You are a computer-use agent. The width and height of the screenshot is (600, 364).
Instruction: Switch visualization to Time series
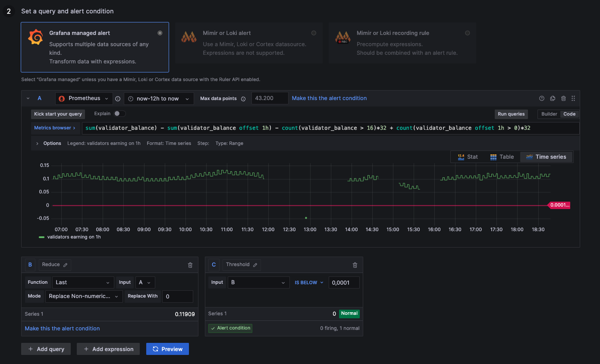coord(546,157)
